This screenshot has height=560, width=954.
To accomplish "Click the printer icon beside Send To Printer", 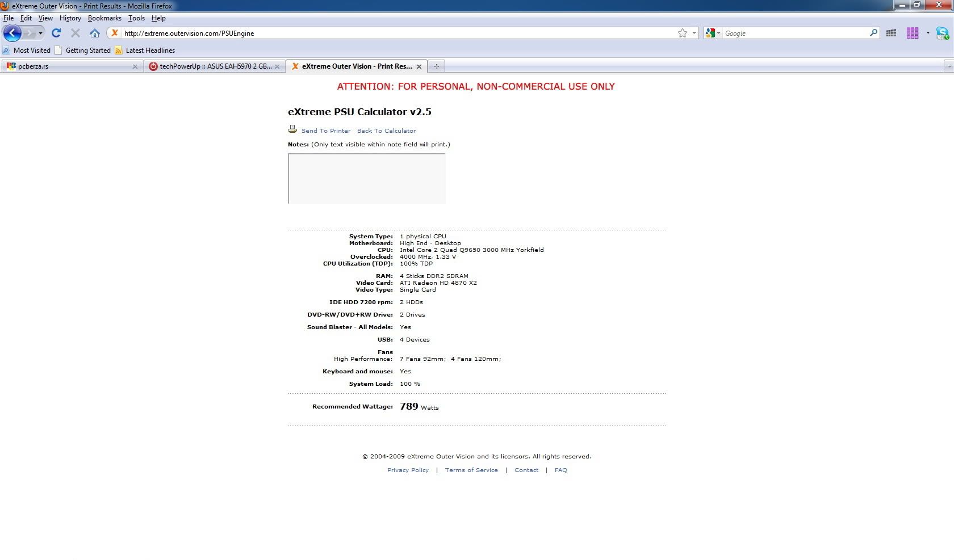I will click(x=292, y=129).
